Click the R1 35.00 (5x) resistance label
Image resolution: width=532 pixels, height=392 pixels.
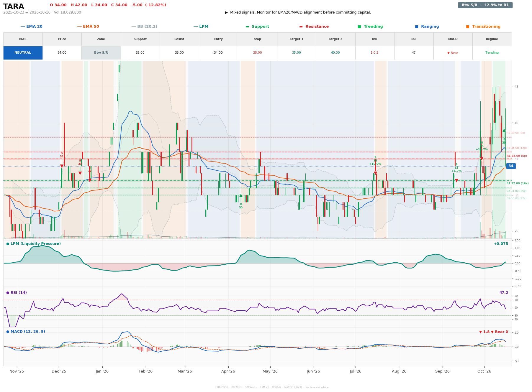[x=517, y=156]
